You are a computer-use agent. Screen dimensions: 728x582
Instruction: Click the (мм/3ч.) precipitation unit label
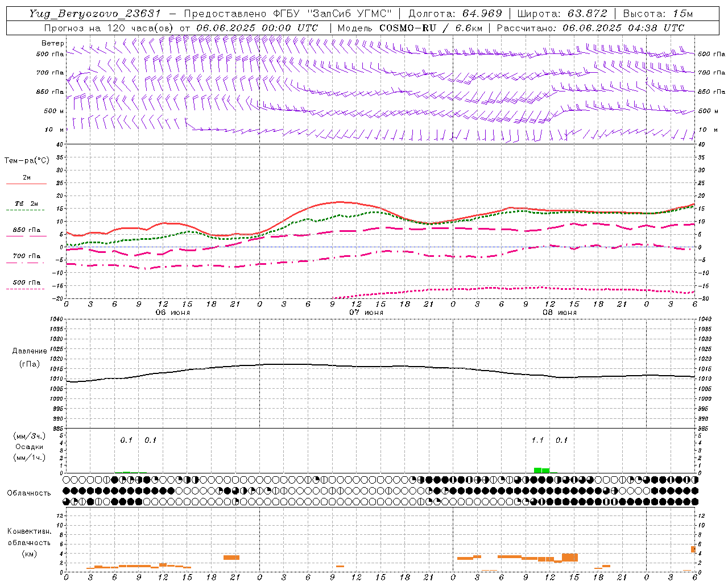coord(29,436)
